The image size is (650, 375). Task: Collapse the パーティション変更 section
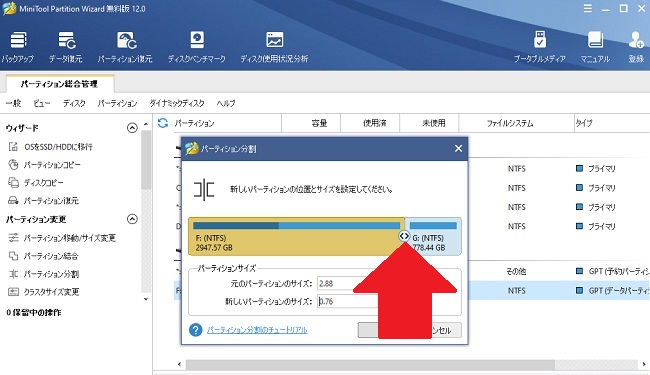(x=132, y=219)
